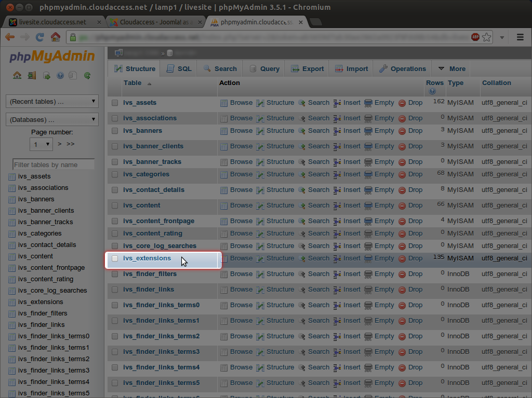Switch to the Cloudaccess - Joomla browser tab
Viewport: 532px width, 398px height.
[x=156, y=22]
